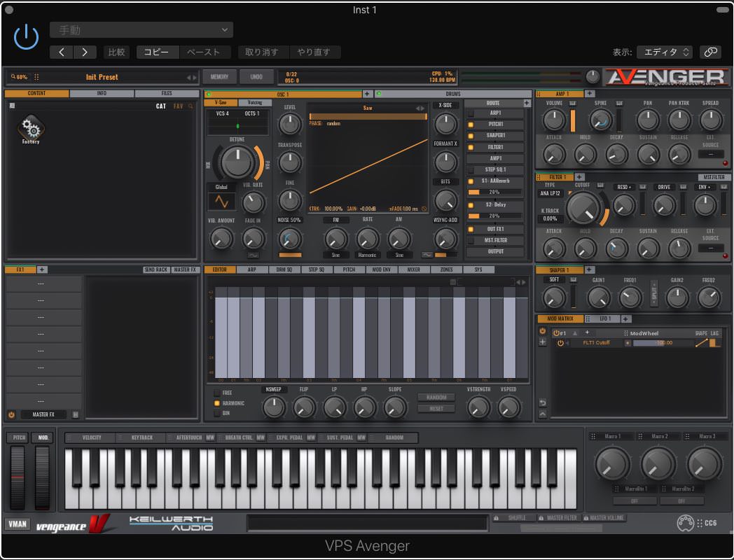Select the BIN mode checkbox

pos(216,413)
